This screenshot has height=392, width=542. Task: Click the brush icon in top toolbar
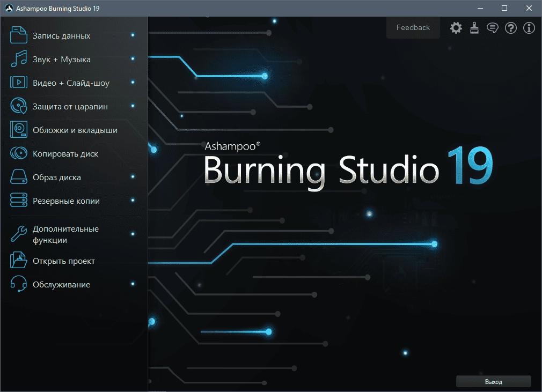tap(474, 28)
